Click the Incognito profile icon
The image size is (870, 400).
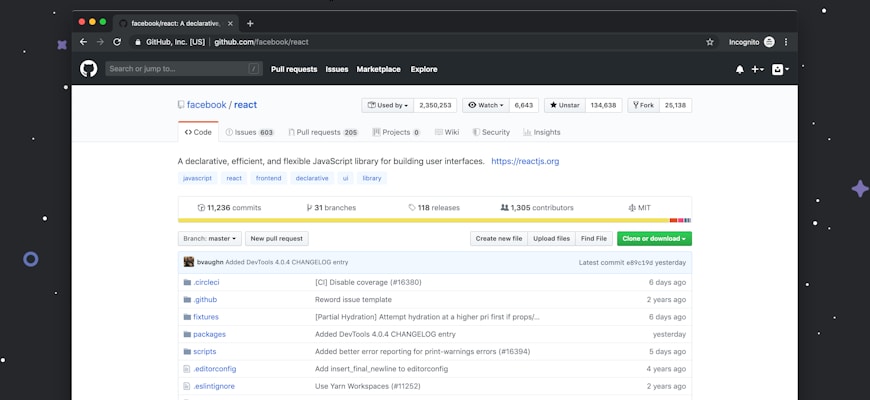[769, 42]
